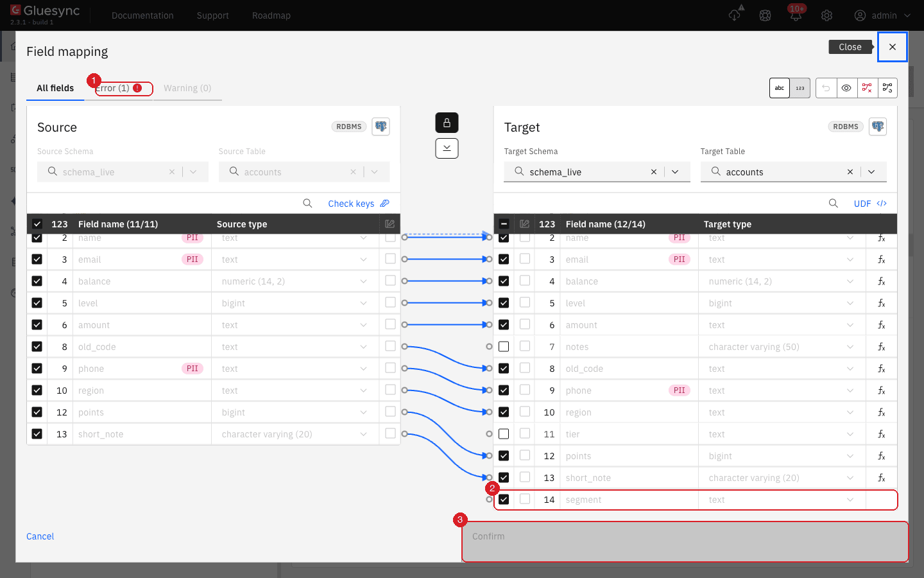The width and height of the screenshot is (924, 578).
Task: Select the 'abc' name view toggle
Action: (x=780, y=88)
